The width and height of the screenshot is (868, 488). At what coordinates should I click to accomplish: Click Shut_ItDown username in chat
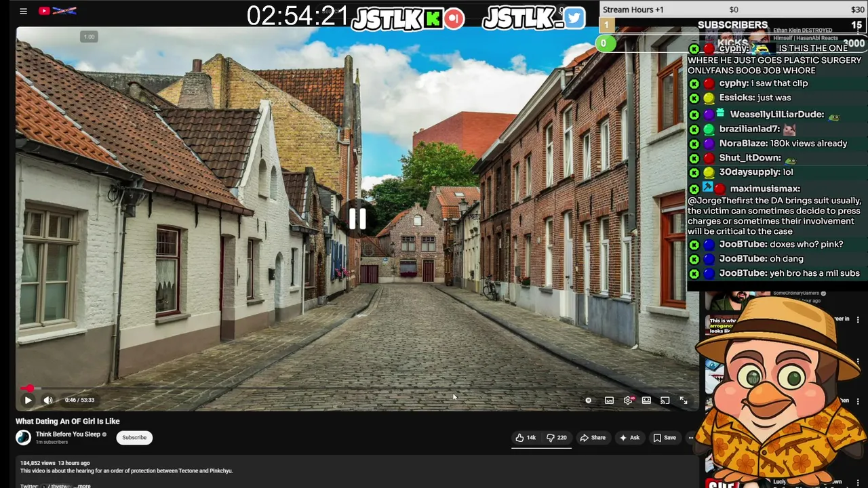(749, 158)
